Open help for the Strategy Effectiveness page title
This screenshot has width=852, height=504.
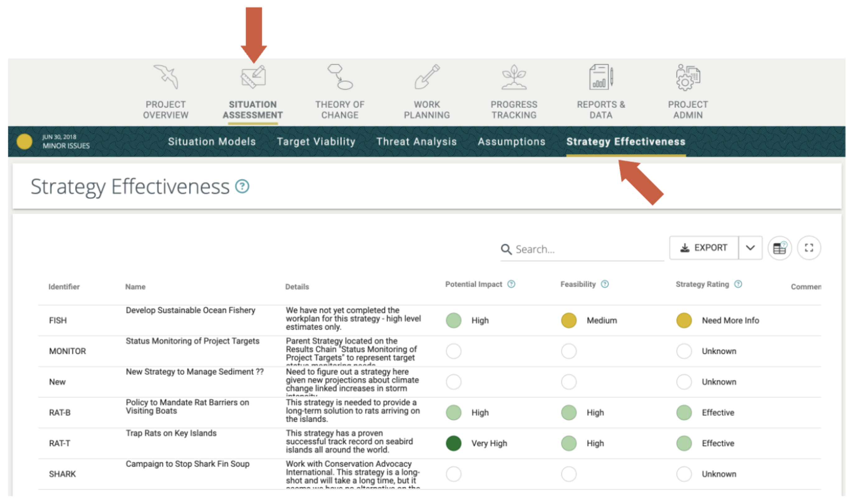pyautogui.click(x=242, y=186)
